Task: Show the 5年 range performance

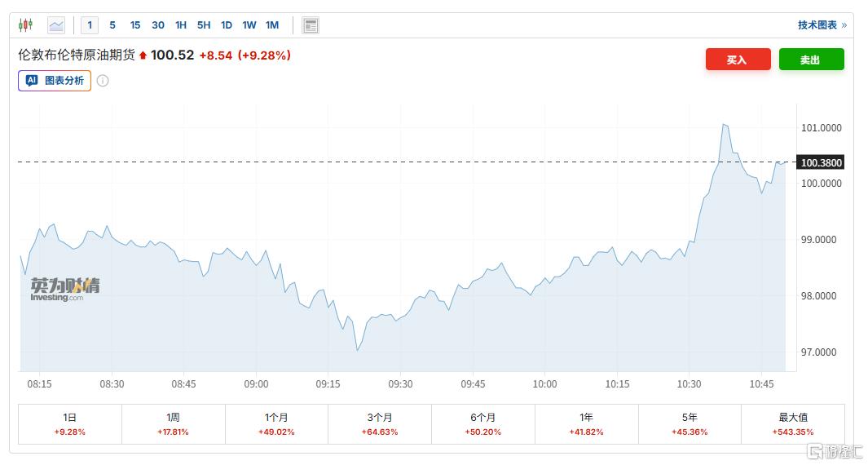Action: point(690,423)
